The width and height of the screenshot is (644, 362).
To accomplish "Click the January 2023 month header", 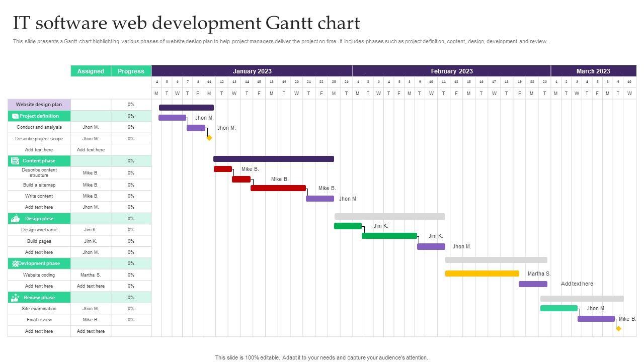I will tap(252, 71).
